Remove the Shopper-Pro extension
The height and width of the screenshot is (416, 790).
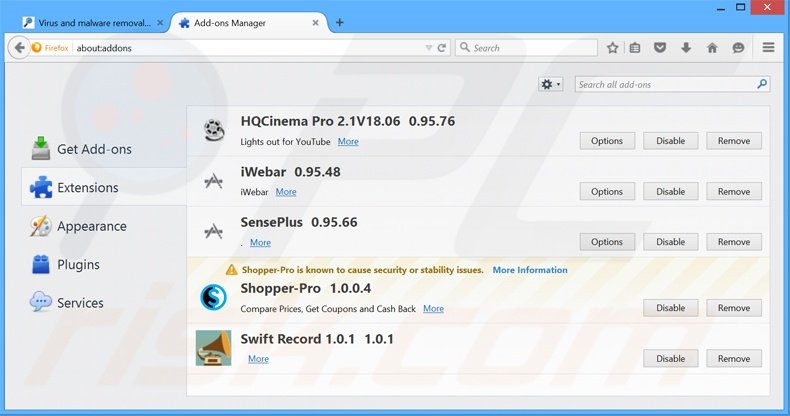(734, 308)
